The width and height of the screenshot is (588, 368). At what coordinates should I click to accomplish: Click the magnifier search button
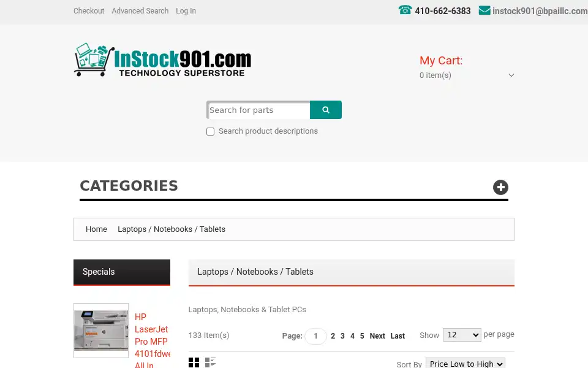tap(325, 110)
